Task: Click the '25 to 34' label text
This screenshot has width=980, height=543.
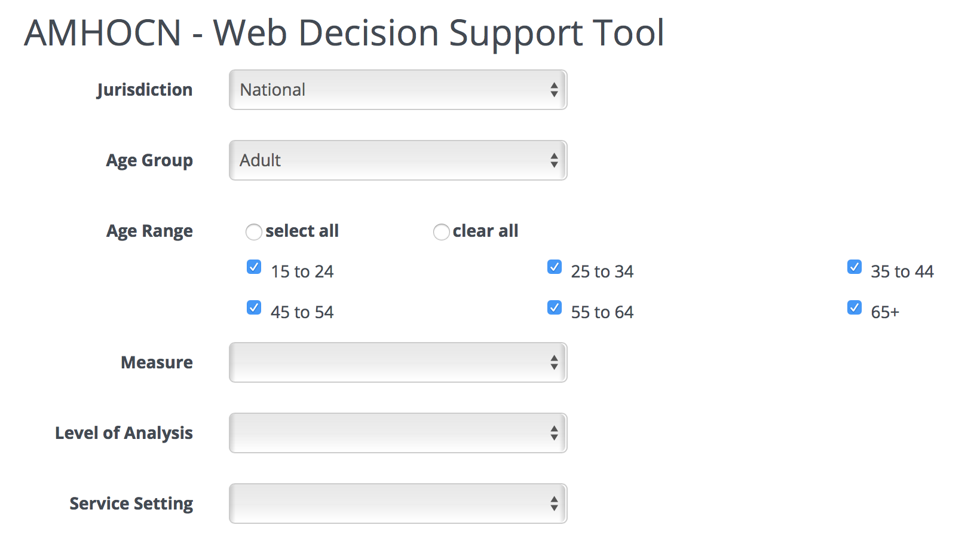Action: pyautogui.click(x=602, y=271)
